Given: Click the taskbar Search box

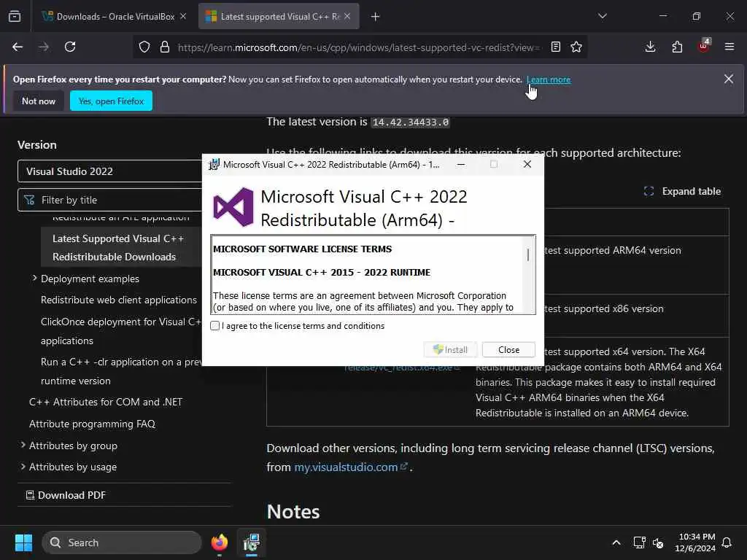Looking at the screenshot, I should click(122, 542).
